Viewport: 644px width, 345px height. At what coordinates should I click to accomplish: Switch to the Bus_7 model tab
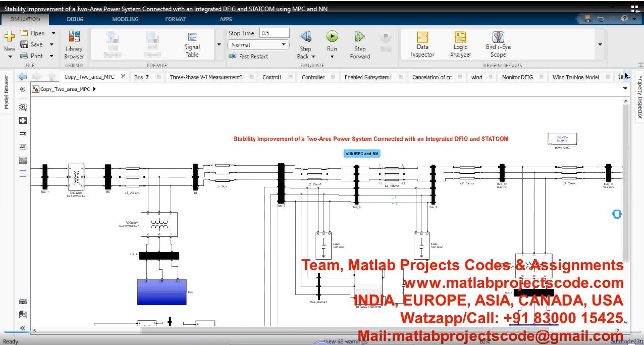pyautogui.click(x=141, y=77)
